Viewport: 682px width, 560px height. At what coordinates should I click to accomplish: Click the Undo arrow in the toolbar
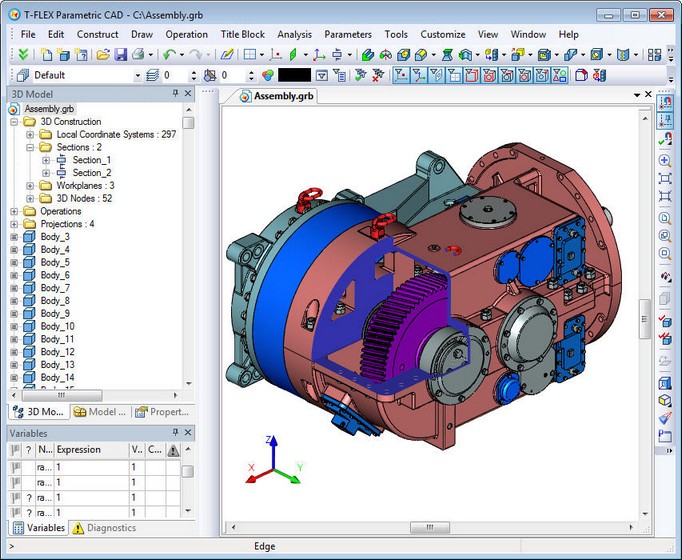click(x=168, y=54)
